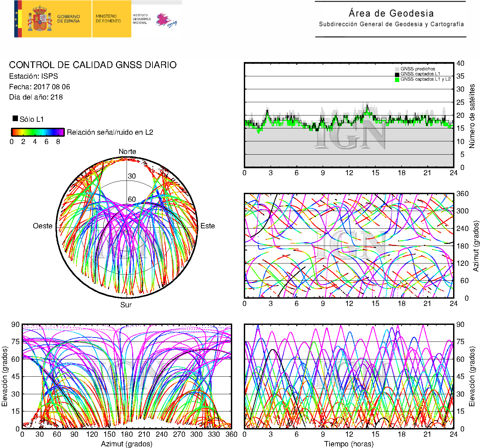This screenshot has height=448, width=480.
Task: Click the Número de satélites axis title
Action: pyautogui.click(x=472, y=116)
